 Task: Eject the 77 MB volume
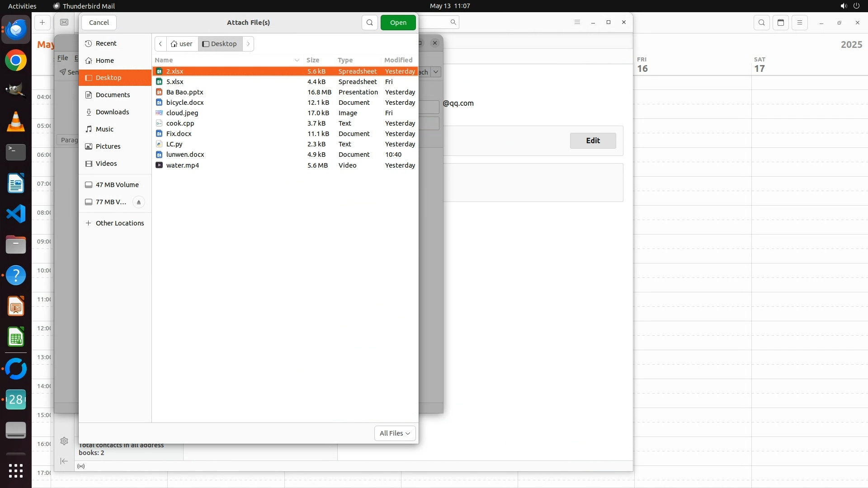coord(139,202)
